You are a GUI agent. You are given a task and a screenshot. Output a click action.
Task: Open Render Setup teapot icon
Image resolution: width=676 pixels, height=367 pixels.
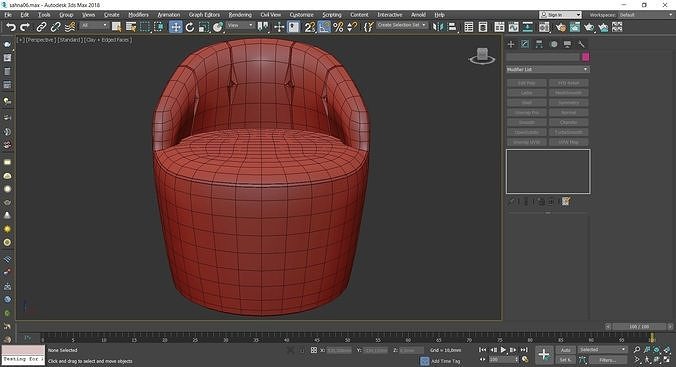point(560,27)
